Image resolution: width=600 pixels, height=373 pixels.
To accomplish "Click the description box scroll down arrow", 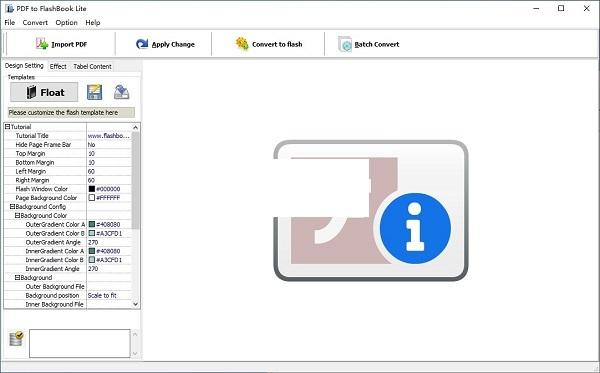I will pyautogui.click(x=135, y=353).
